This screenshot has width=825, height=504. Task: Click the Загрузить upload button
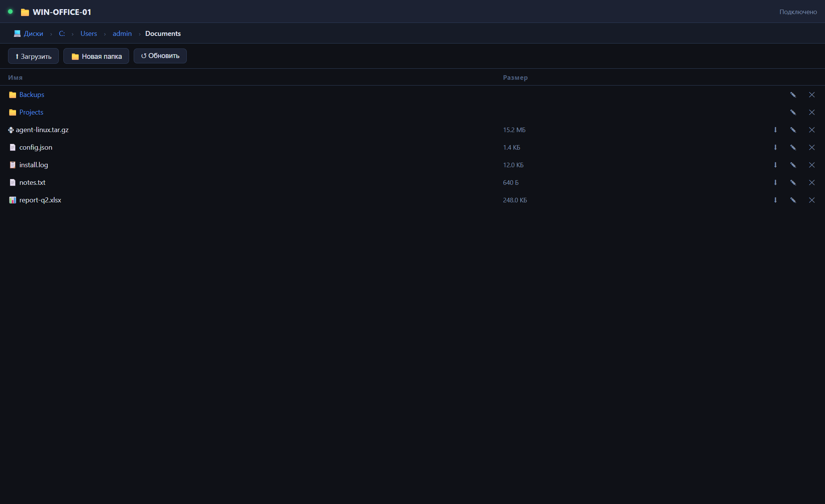(x=33, y=56)
